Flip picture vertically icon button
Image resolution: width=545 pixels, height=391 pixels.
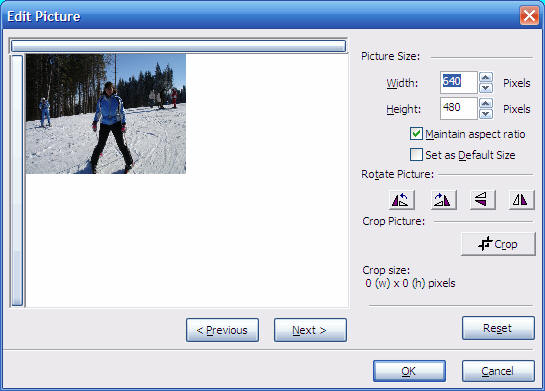coord(482,200)
